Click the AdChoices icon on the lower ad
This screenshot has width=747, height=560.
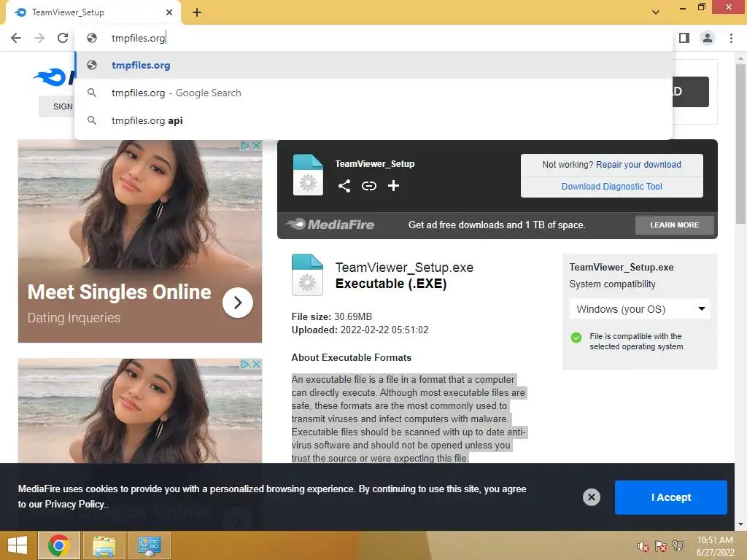click(245, 364)
